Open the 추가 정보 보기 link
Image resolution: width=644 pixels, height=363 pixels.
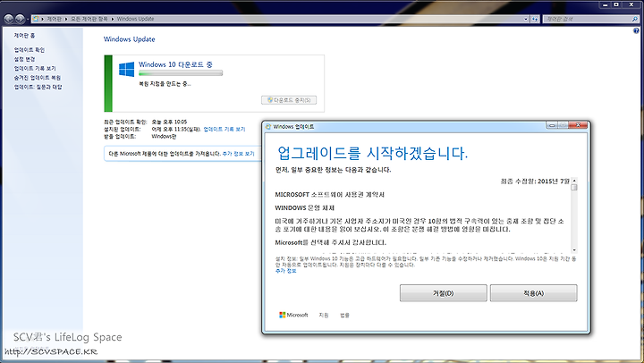(238, 154)
